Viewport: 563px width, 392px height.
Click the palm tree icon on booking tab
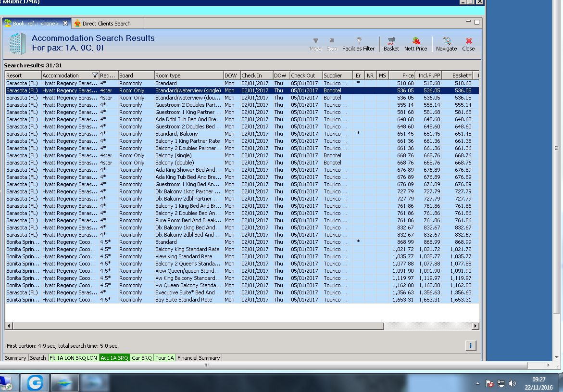point(8,23)
